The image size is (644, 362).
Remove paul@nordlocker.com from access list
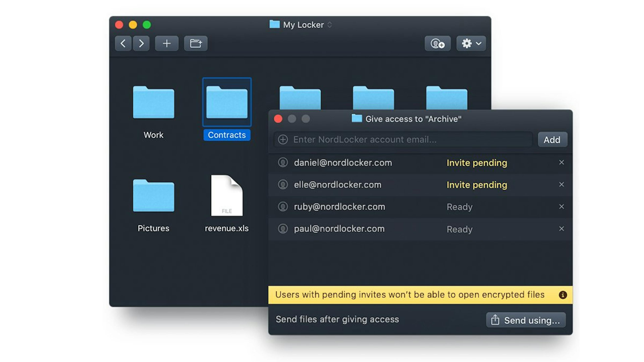pyautogui.click(x=561, y=229)
